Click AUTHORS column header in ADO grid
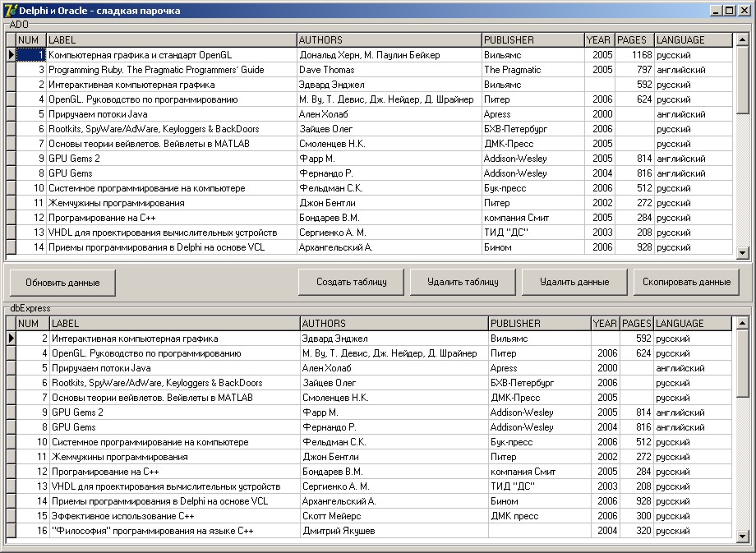This screenshot has height=553, width=756. [390, 40]
